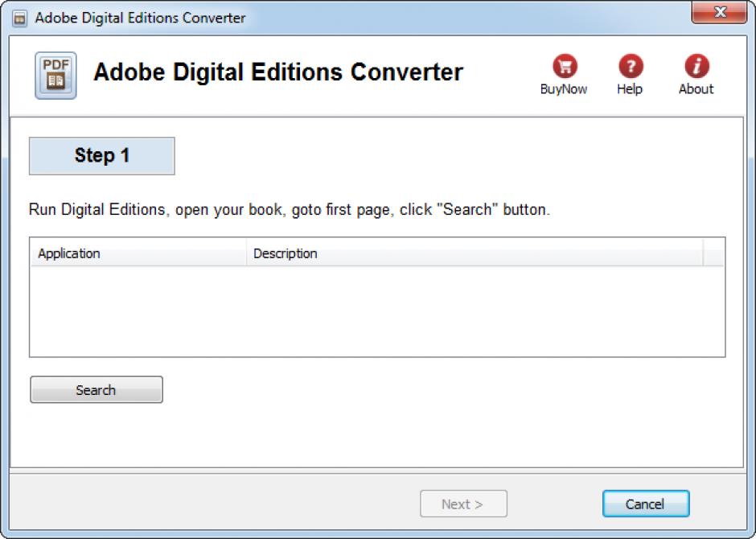Click the Application column header
The image size is (756, 539).
(x=138, y=253)
